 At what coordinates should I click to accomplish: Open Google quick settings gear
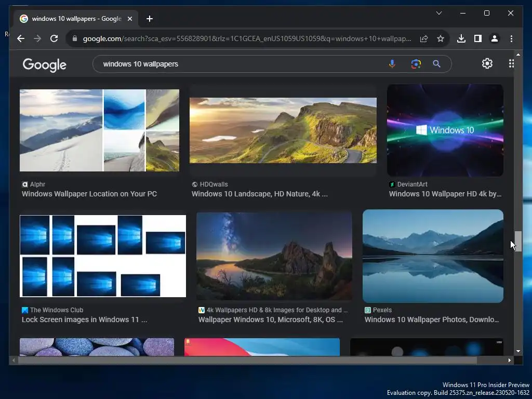pos(487,63)
